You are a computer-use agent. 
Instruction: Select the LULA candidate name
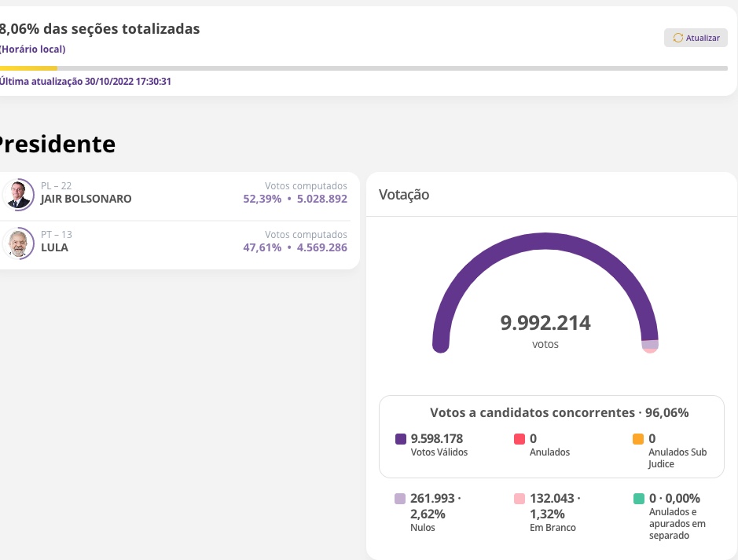54,248
